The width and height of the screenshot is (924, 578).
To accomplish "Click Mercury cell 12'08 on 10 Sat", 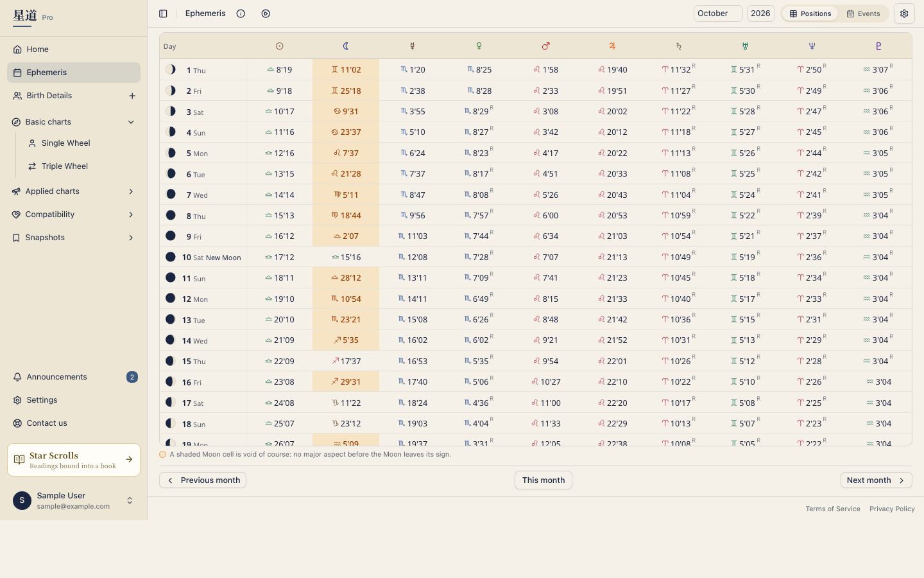I will point(412,257).
